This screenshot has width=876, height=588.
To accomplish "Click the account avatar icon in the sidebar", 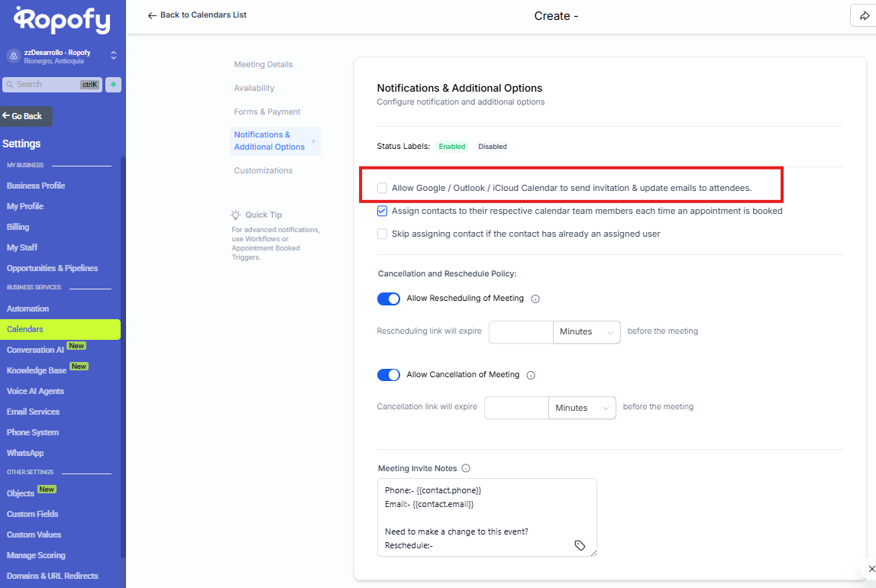I will point(13,56).
